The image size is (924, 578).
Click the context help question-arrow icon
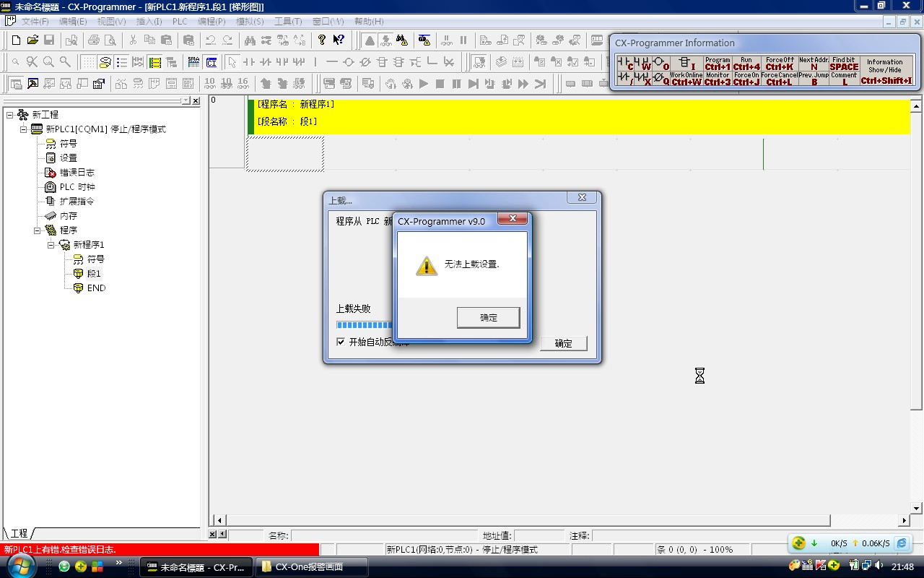click(x=339, y=40)
